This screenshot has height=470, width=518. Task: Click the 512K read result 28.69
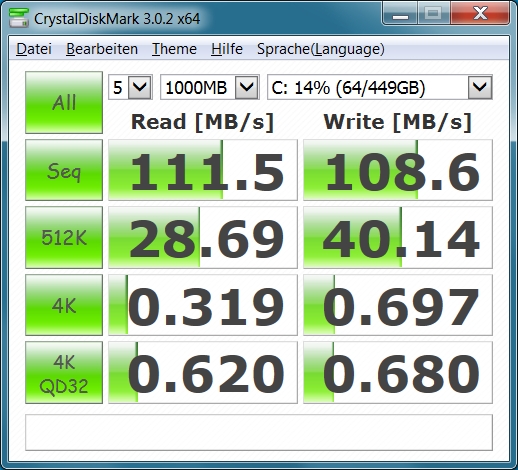[x=203, y=237]
